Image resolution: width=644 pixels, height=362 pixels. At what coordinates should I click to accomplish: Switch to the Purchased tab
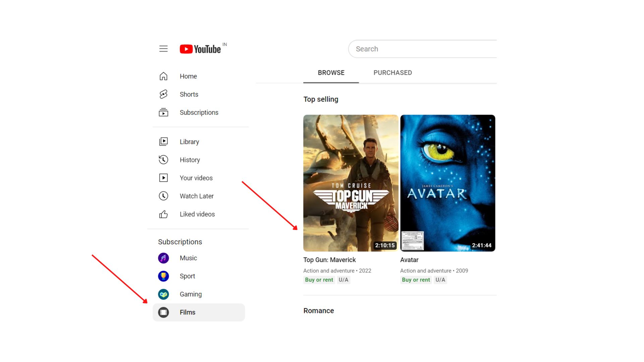click(393, 72)
